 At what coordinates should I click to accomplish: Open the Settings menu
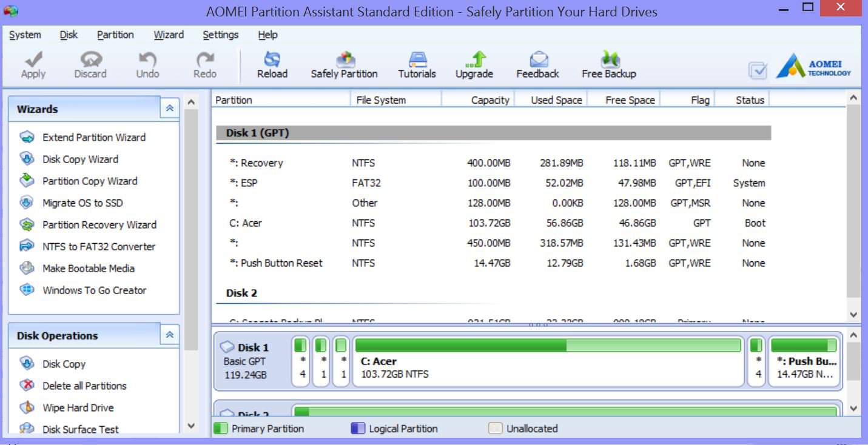point(221,35)
